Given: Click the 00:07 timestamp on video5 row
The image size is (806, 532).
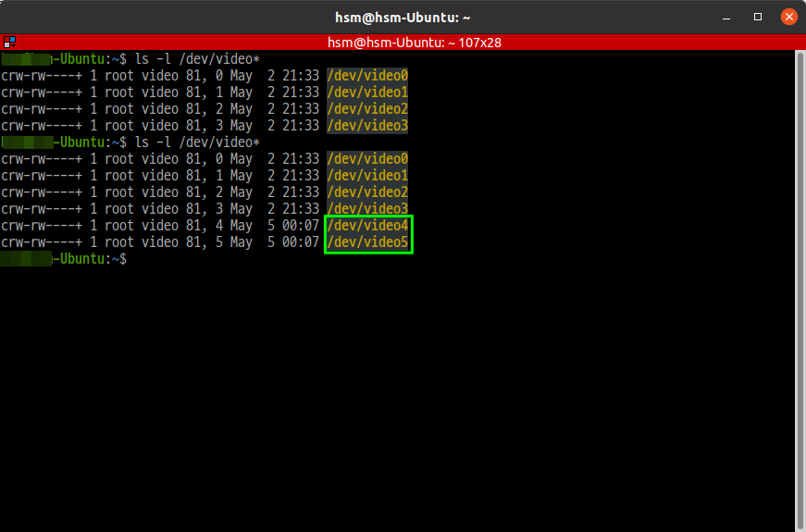Looking at the screenshot, I should click(x=301, y=242).
